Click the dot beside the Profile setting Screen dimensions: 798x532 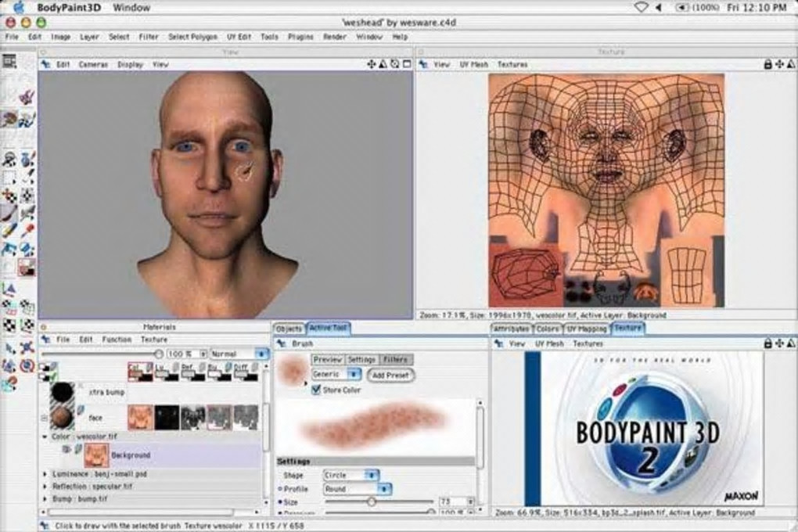point(280,489)
